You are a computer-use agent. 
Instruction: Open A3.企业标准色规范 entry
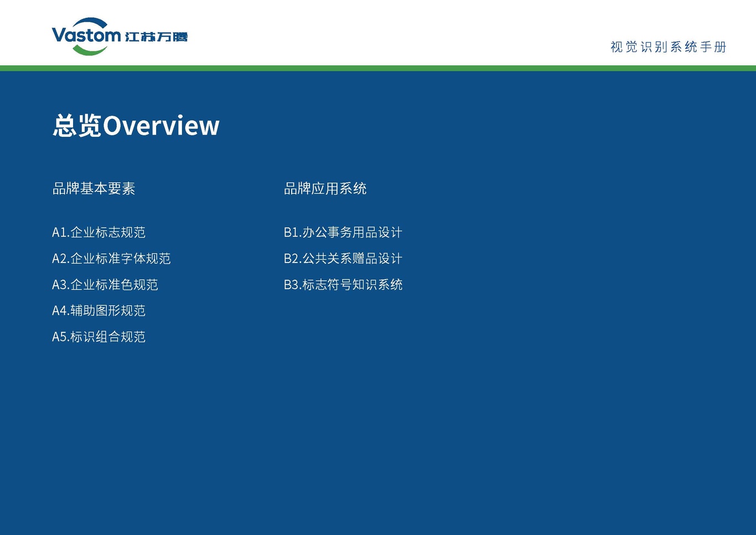pyautogui.click(x=105, y=285)
